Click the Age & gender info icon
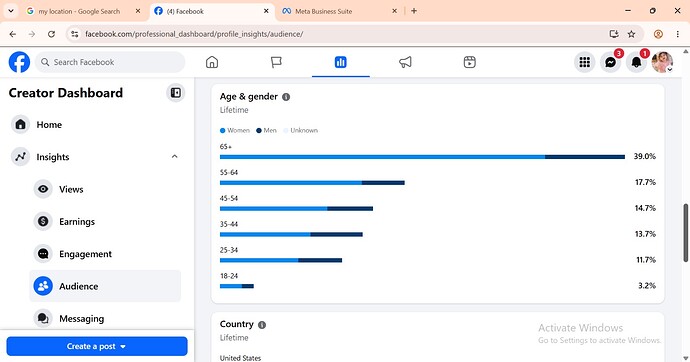 tap(286, 97)
